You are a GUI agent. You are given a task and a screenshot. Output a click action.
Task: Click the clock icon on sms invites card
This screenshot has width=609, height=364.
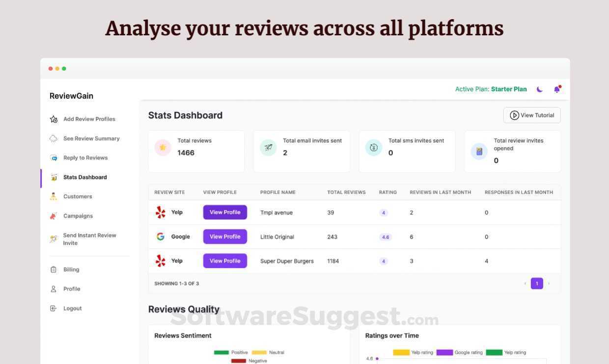(x=374, y=147)
